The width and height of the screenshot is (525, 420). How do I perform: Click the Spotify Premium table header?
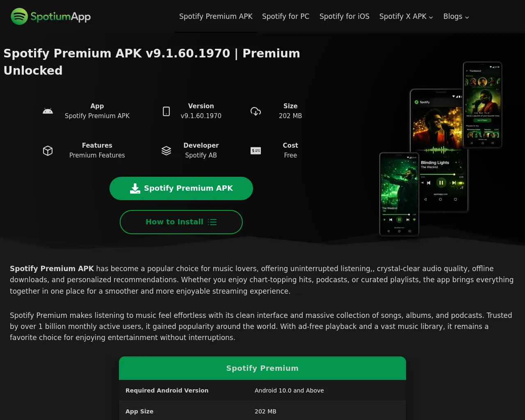(x=262, y=368)
